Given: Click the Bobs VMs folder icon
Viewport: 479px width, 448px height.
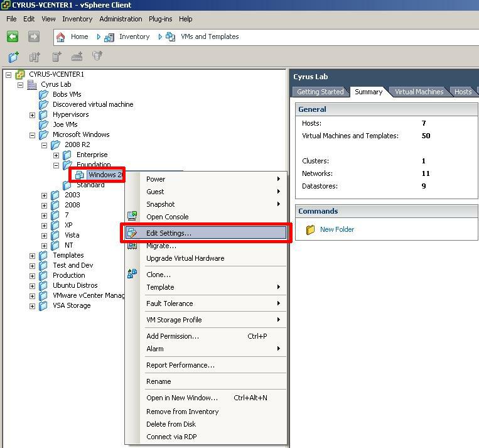Looking at the screenshot, I should pos(44,94).
